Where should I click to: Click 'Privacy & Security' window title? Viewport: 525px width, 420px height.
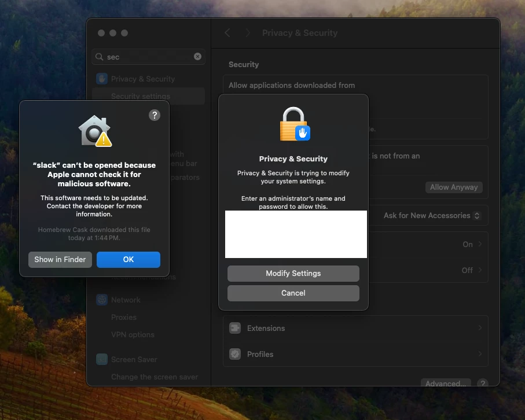(x=300, y=33)
